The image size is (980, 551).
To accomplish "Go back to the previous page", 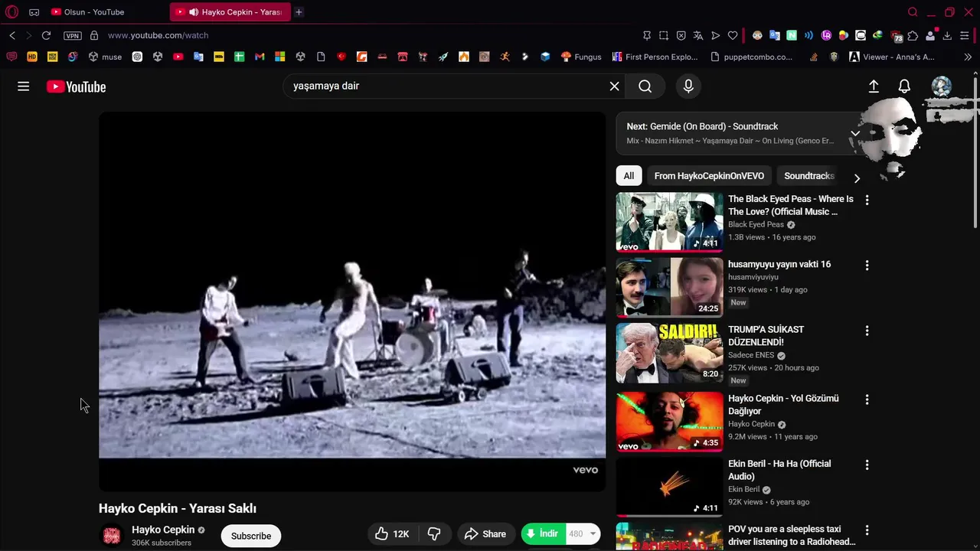I will tap(12, 35).
